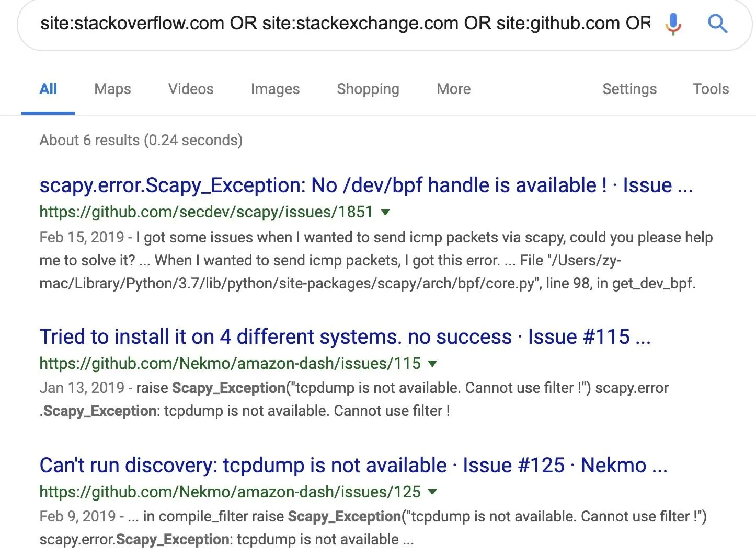756x558 pixels.
Task: Open 'Tried to install it on 4 different systems' result
Action: 345,337
